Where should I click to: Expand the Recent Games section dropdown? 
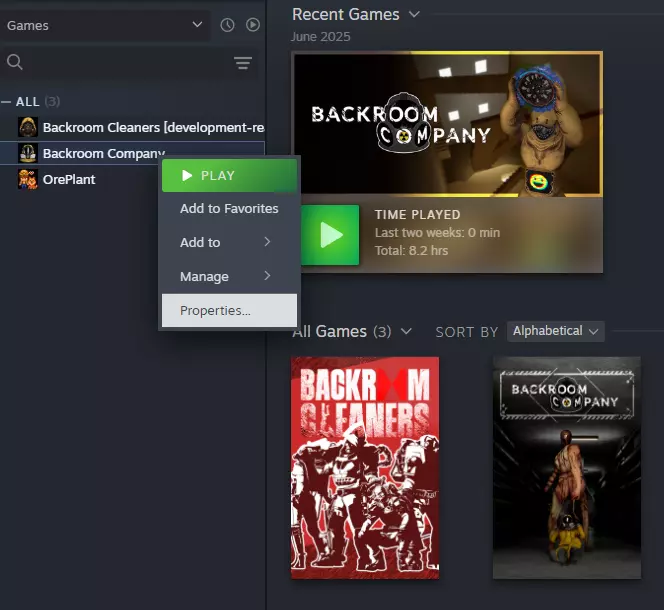(415, 14)
